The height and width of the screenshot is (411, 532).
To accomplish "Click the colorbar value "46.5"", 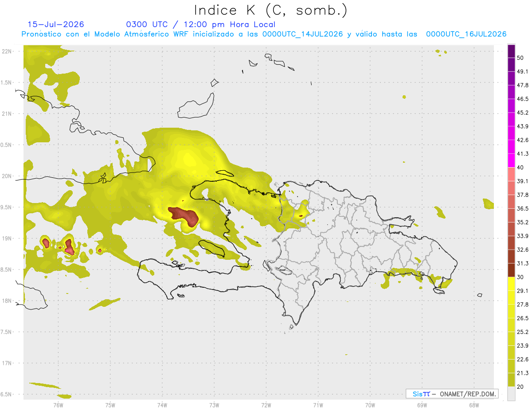I will point(523,99).
